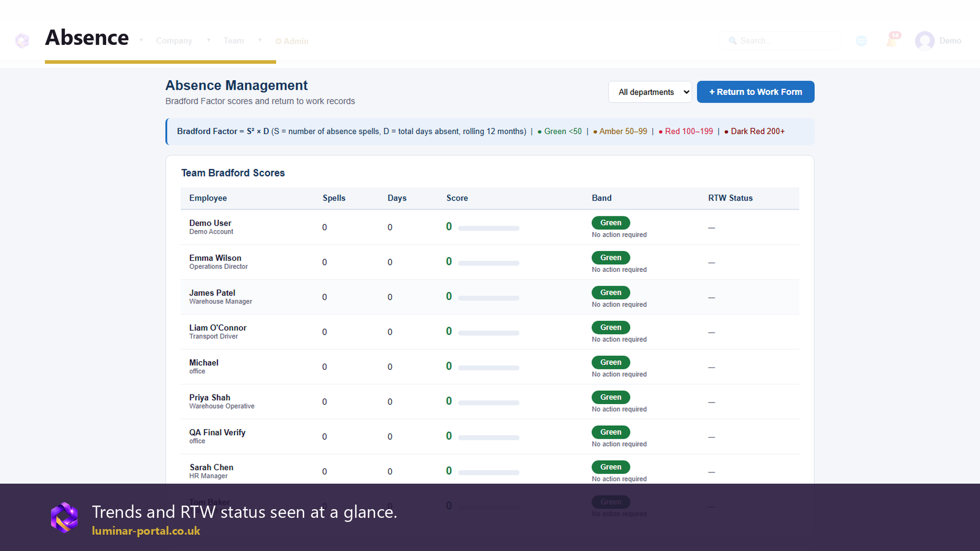Click the Days column header
The height and width of the screenshot is (551, 980).
(x=397, y=198)
